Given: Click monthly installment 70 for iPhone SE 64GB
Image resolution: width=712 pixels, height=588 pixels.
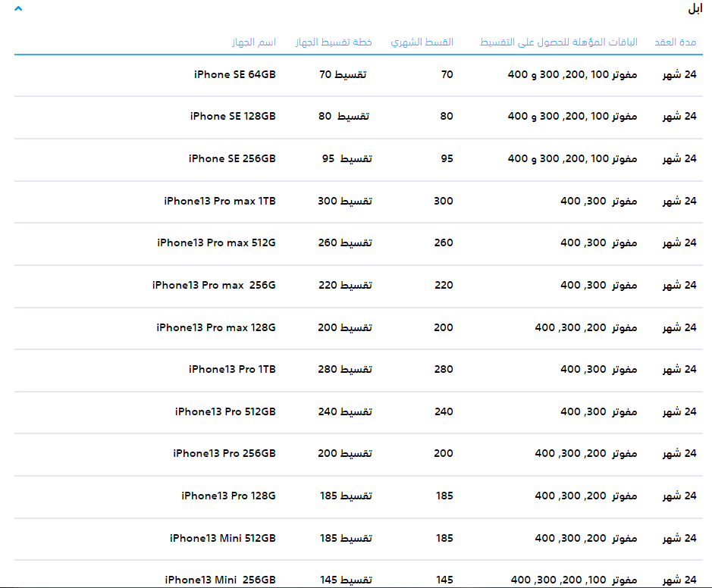Looking at the screenshot, I should point(447,74).
